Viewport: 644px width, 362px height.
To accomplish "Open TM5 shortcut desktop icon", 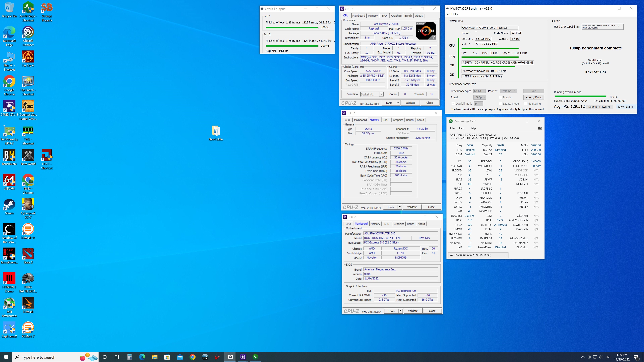I will (28, 135).
